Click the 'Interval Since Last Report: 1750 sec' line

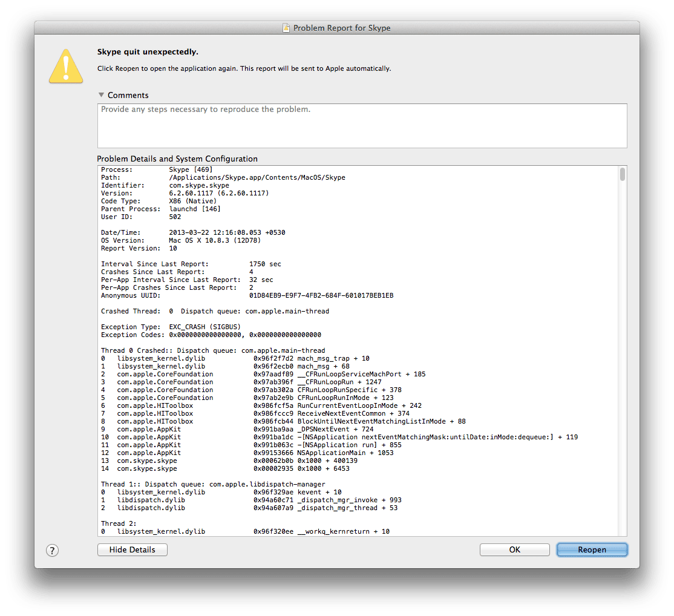pos(191,264)
